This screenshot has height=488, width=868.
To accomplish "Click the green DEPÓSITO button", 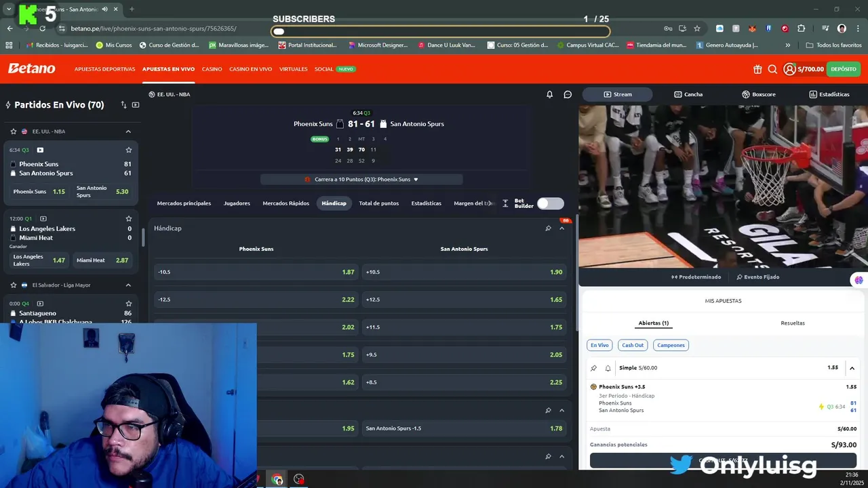I will click(x=844, y=69).
